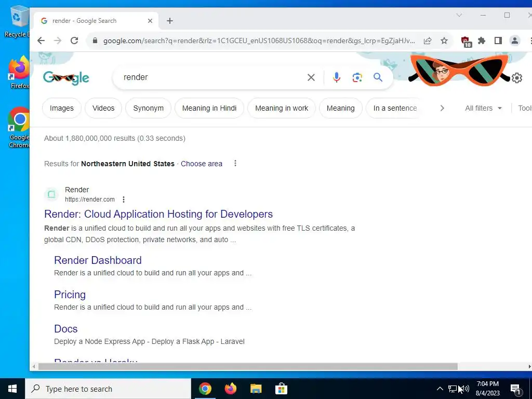Select the Recycle Bin desktop icon
The height and width of the screenshot is (399, 532).
[x=17, y=21]
